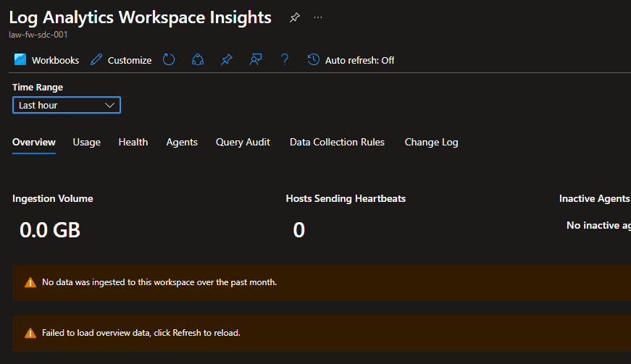Click the Auto refresh clock icon

coord(314,60)
